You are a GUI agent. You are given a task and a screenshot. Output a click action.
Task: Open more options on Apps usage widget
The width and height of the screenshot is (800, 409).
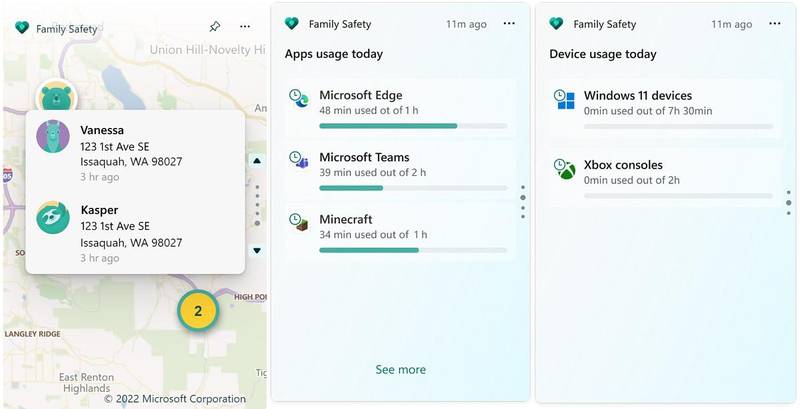pos(509,23)
